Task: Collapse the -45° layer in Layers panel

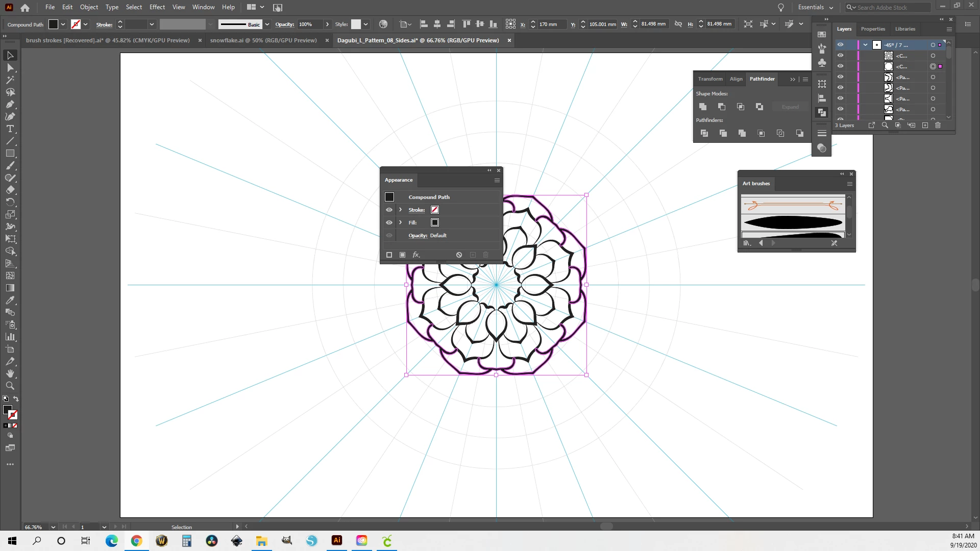Action: pyautogui.click(x=866, y=45)
